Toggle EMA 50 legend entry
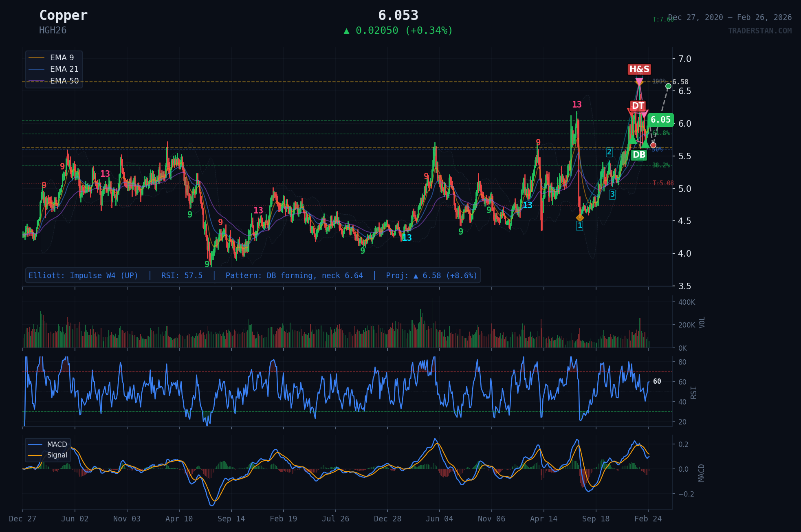801x532 pixels. pos(64,81)
